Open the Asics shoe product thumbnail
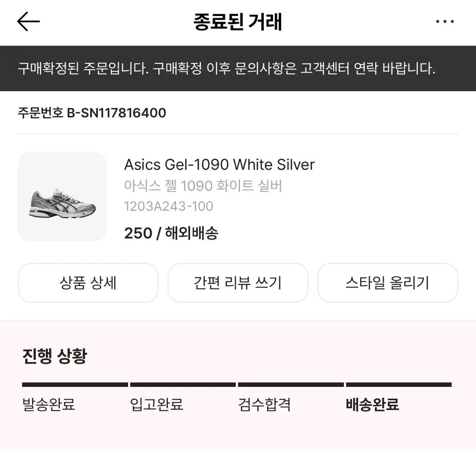The image size is (476, 467). click(x=62, y=196)
